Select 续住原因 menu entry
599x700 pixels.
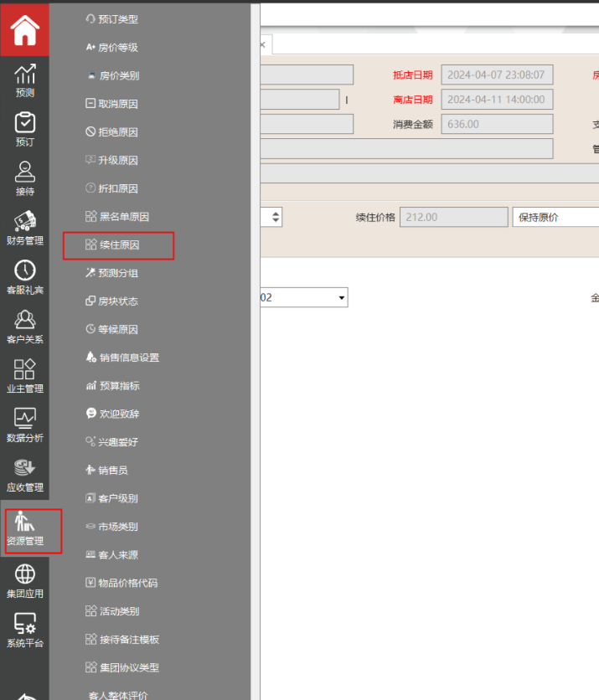coord(118,245)
